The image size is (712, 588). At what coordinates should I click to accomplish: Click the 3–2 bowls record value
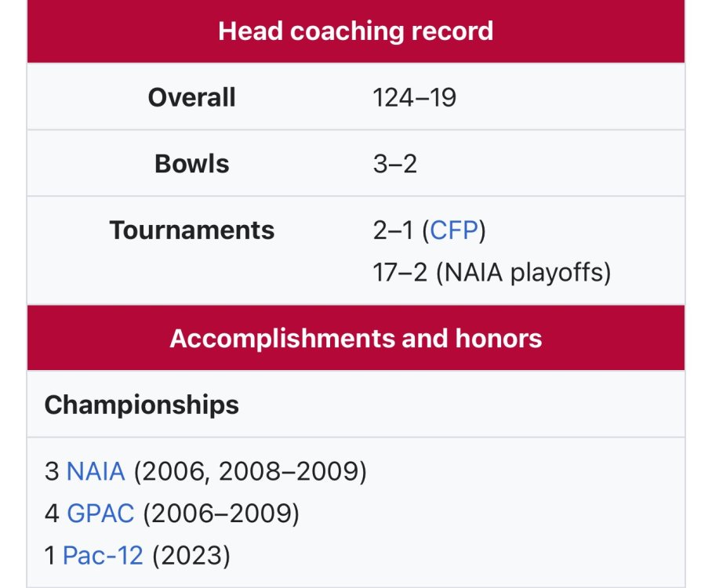tap(394, 164)
